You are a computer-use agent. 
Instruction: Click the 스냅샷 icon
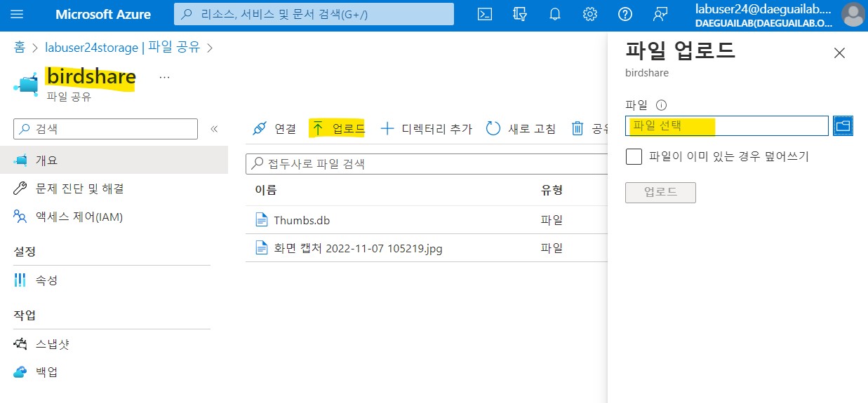click(20, 344)
